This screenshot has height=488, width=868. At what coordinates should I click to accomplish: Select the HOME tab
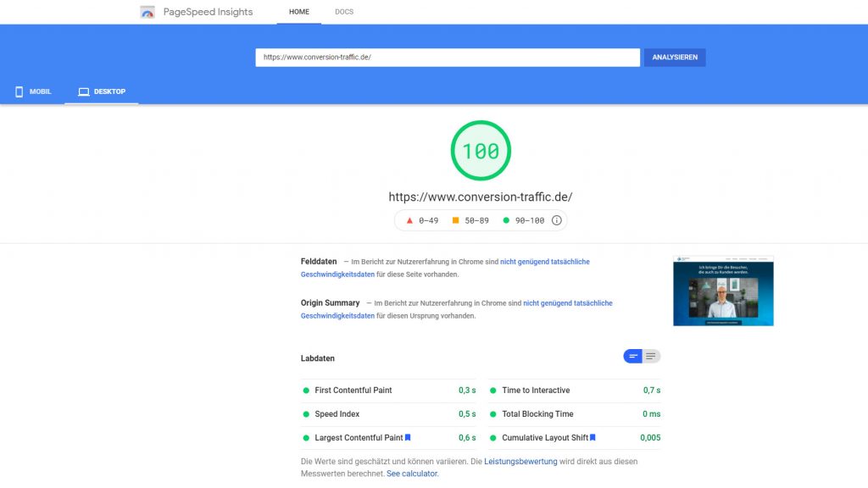tap(298, 12)
